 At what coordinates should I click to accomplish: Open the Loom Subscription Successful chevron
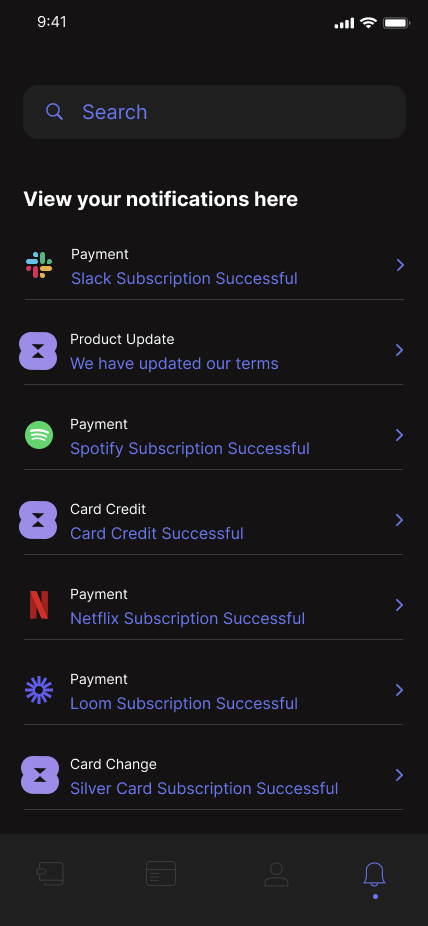tap(400, 690)
